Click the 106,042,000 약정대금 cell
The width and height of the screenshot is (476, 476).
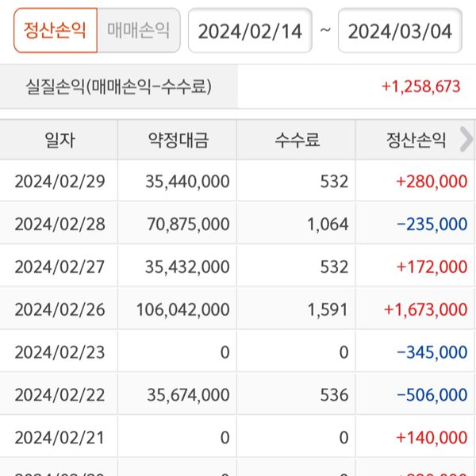[x=187, y=309]
